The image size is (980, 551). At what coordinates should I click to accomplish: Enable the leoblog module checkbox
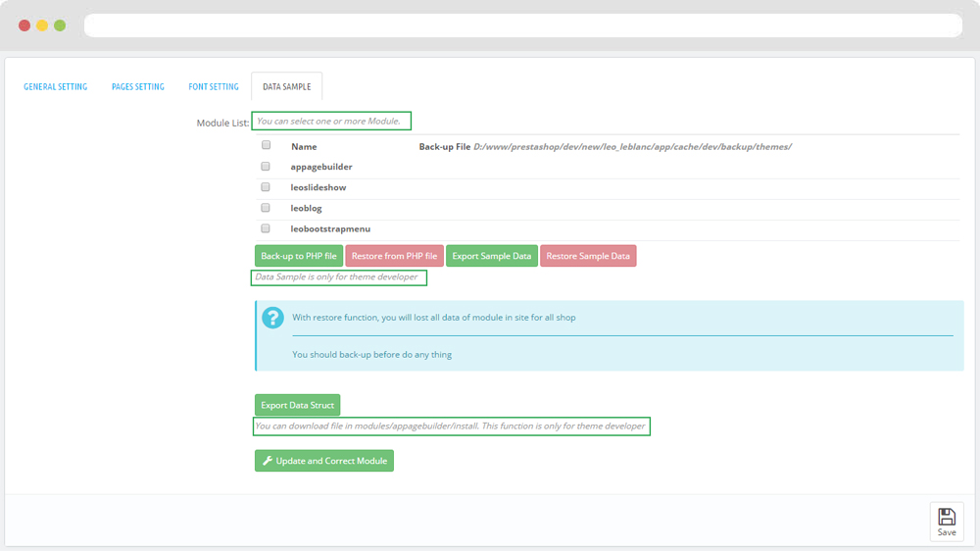266,208
